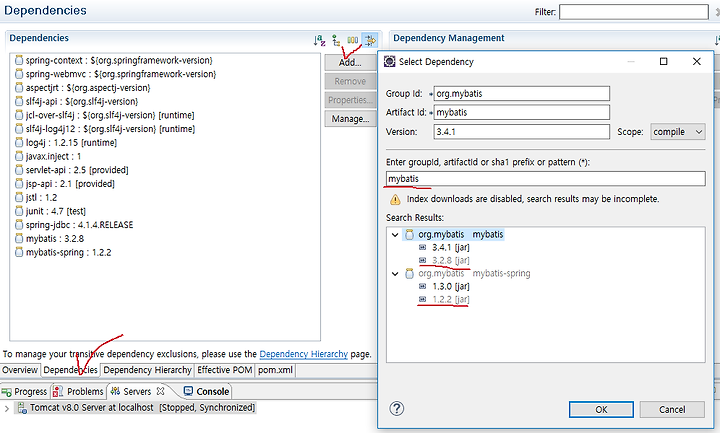Click Remove dependency button
This screenshot has width=720, height=433.
[x=350, y=81]
